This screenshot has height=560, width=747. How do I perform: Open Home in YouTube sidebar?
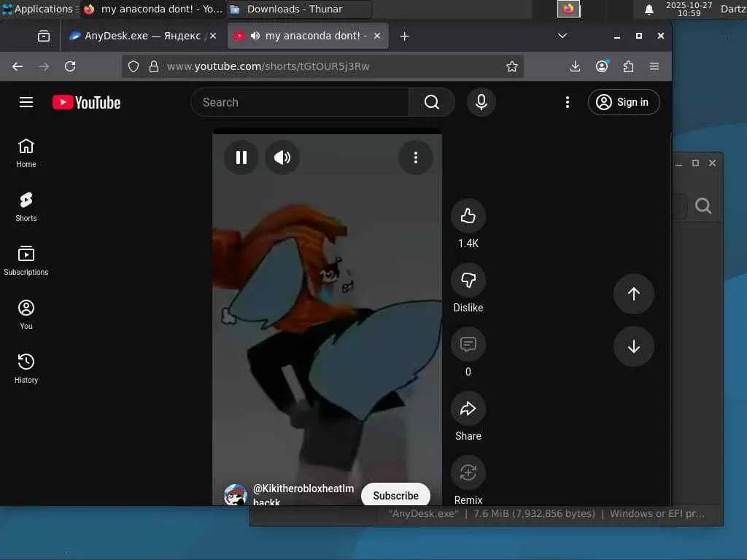pyautogui.click(x=26, y=153)
